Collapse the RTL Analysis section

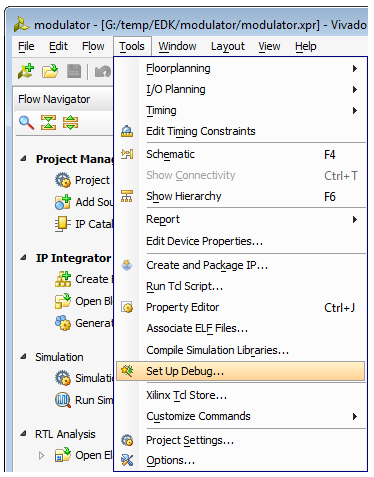point(23,434)
